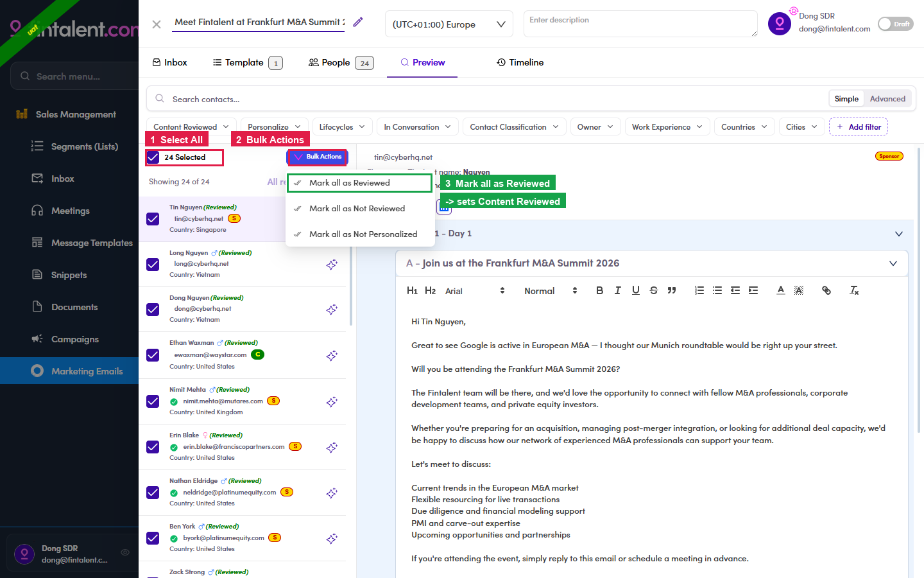This screenshot has width=924, height=578.
Task: Uncheck the 24 Selected select-all checkbox
Action: pos(153,157)
